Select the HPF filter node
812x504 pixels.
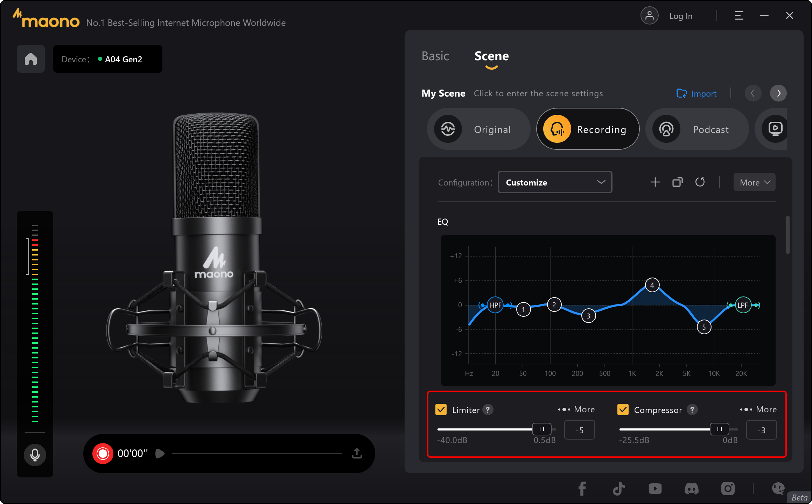(x=495, y=305)
